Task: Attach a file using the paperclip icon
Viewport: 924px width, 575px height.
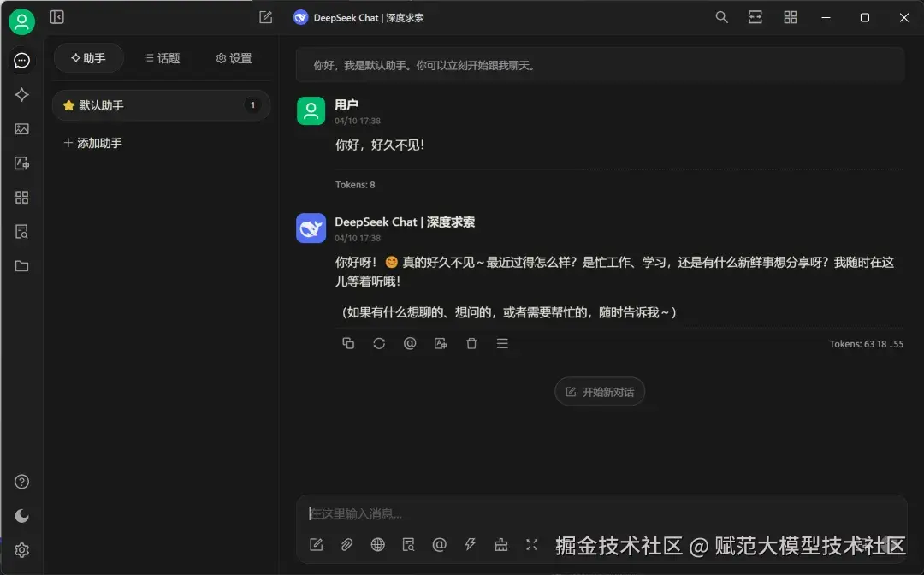Action: [x=346, y=544]
